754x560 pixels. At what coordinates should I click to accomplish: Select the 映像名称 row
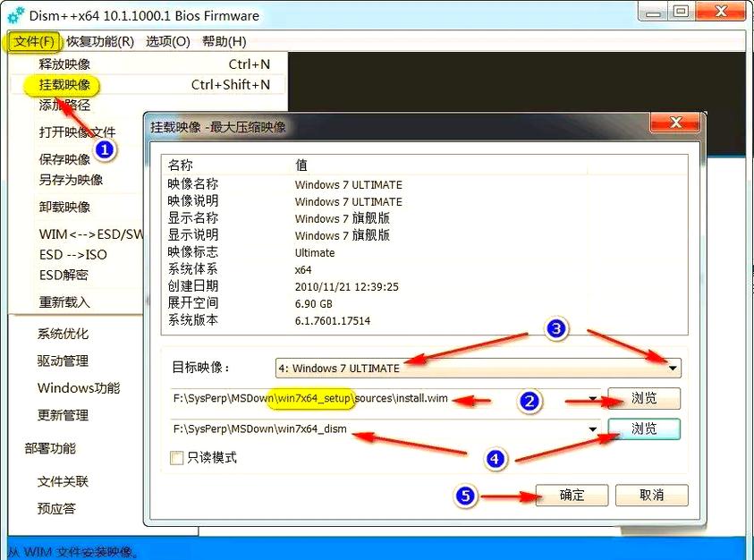[x=425, y=185]
